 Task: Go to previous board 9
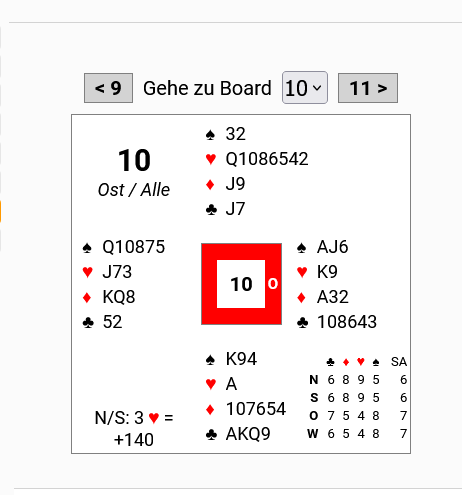[108, 88]
